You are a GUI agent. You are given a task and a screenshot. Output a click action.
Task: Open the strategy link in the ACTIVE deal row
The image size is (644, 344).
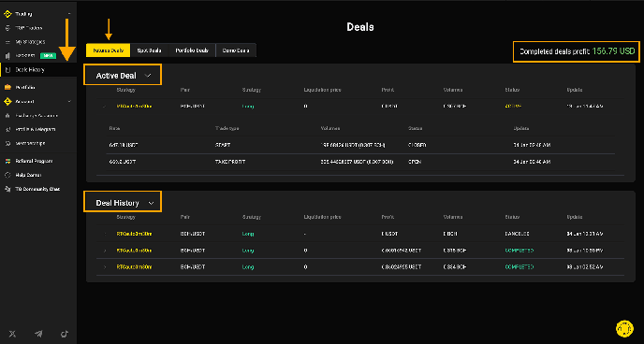point(134,107)
